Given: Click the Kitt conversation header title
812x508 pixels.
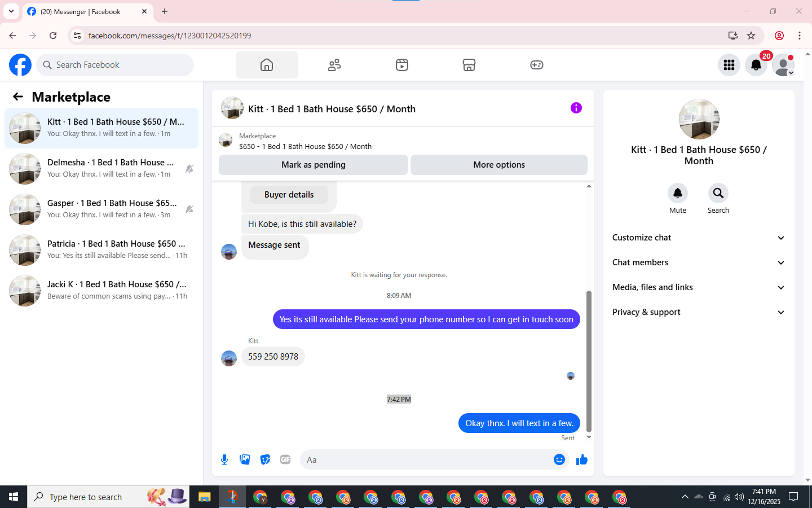Looking at the screenshot, I should coord(332,109).
